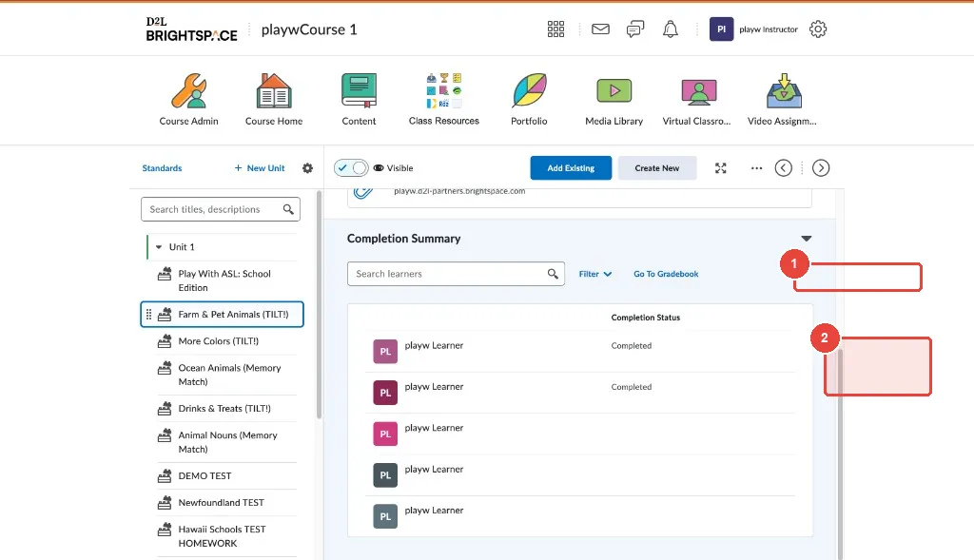Click the PI user avatar
974x560 pixels.
coord(721,29)
